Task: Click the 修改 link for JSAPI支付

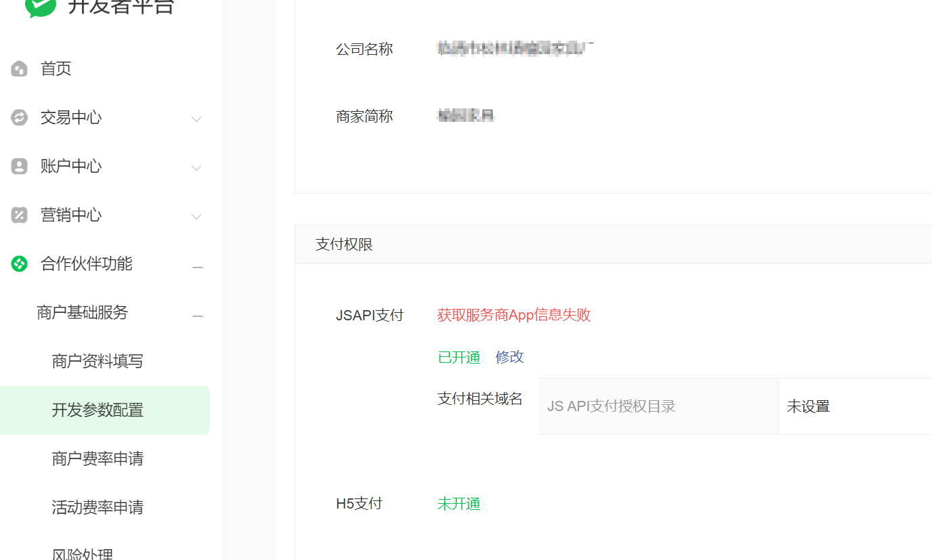Action: point(510,357)
